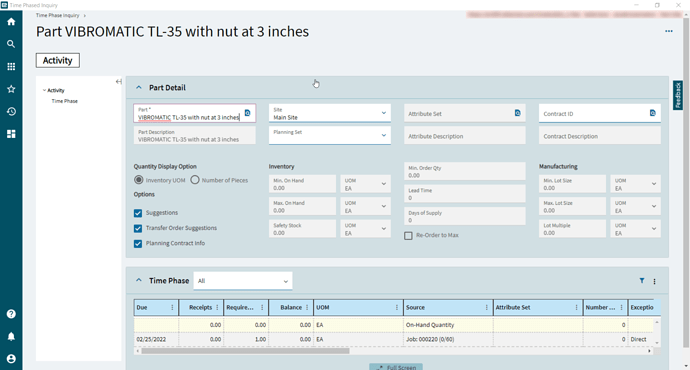
Task: Sort by the Balance column header
Action: tap(291, 308)
